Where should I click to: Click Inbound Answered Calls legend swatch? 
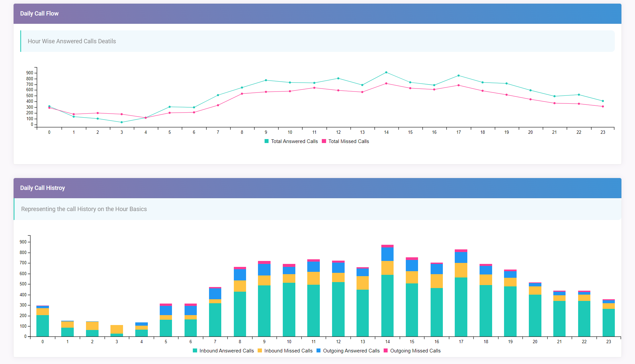click(x=195, y=351)
